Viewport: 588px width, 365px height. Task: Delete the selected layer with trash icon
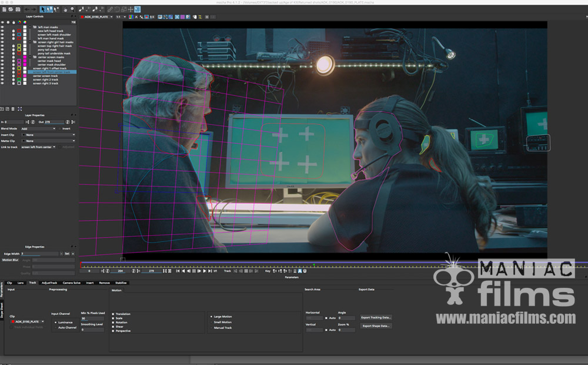(x=13, y=109)
